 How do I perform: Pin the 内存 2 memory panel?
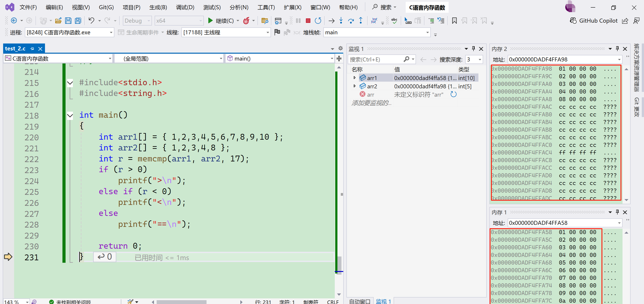pyautogui.click(x=617, y=49)
